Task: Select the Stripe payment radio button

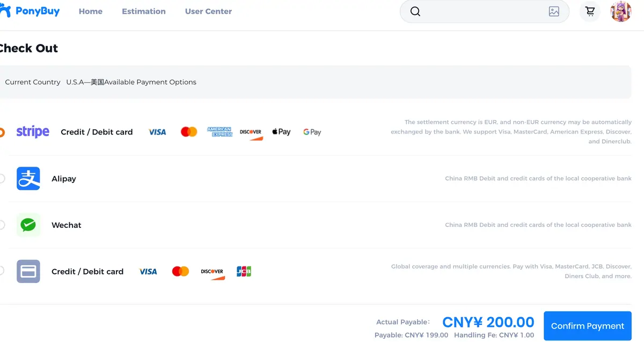Action: (x=1, y=132)
